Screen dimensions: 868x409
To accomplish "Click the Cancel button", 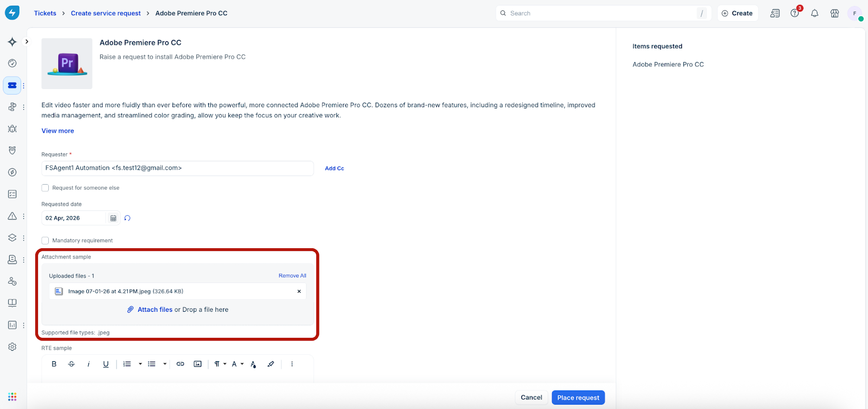I will [531, 398].
